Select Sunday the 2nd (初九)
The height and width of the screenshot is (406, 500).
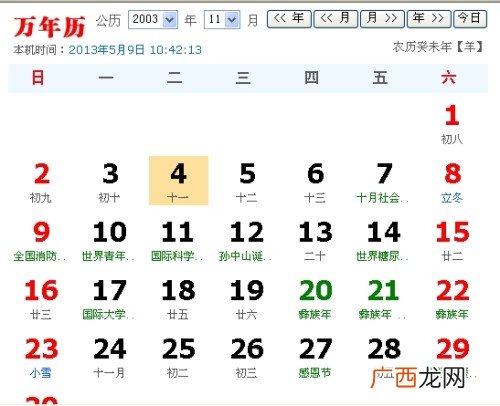pyautogui.click(x=41, y=182)
